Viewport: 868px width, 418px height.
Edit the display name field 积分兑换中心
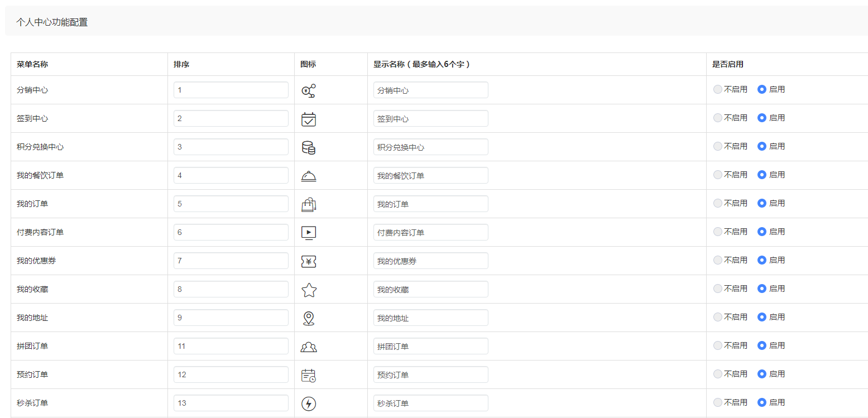click(x=431, y=147)
